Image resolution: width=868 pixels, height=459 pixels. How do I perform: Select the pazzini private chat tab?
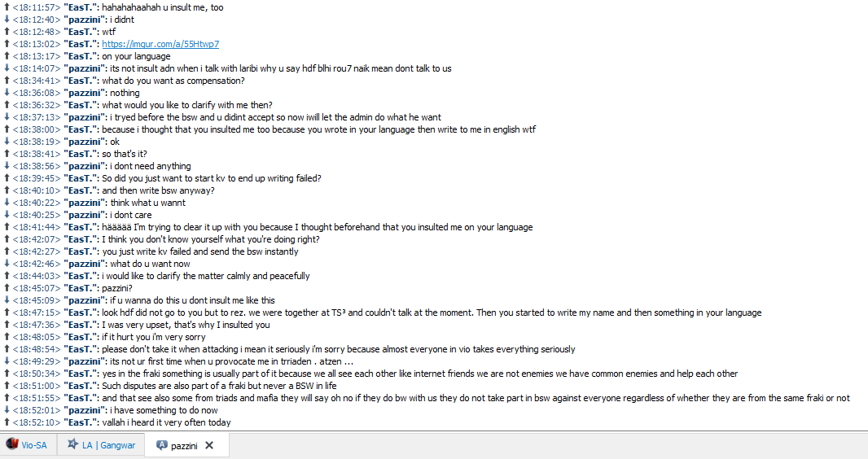[178, 445]
